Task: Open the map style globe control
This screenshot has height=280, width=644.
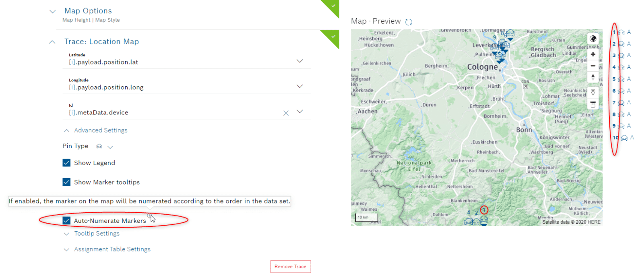Action: [x=592, y=39]
